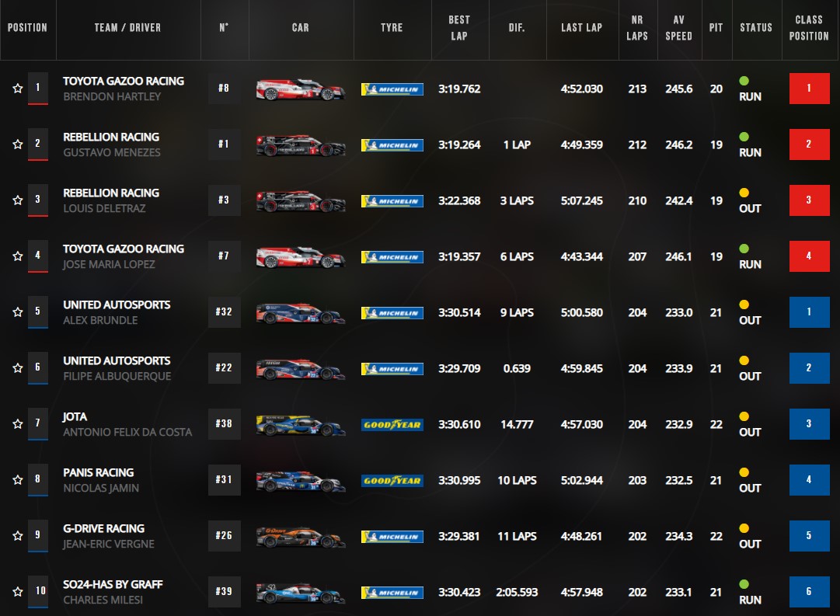This screenshot has width=840, height=616.
Task: Open the Michelin logo in Jose Maria Lopez row
Action: (392, 257)
